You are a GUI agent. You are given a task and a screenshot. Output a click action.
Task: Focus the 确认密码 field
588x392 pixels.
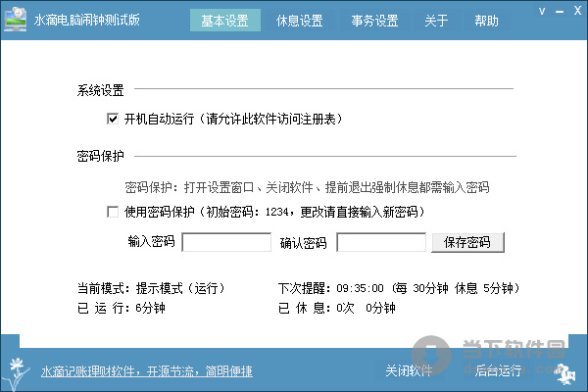381,242
